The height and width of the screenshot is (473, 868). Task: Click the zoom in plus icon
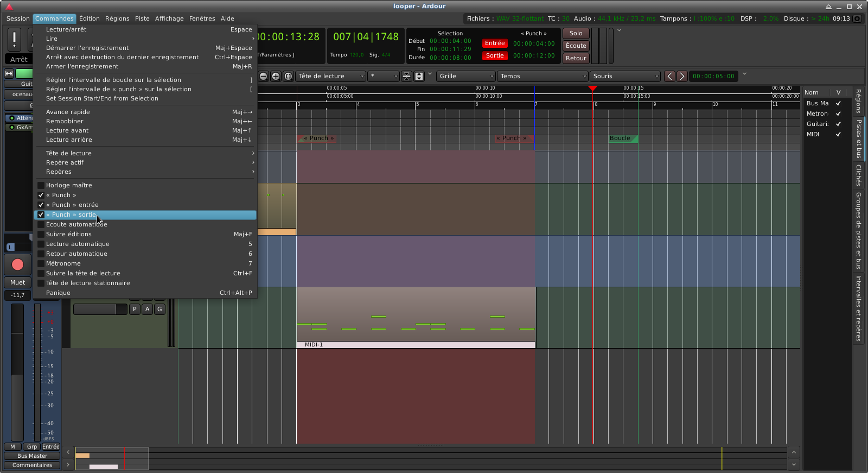click(276, 77)
